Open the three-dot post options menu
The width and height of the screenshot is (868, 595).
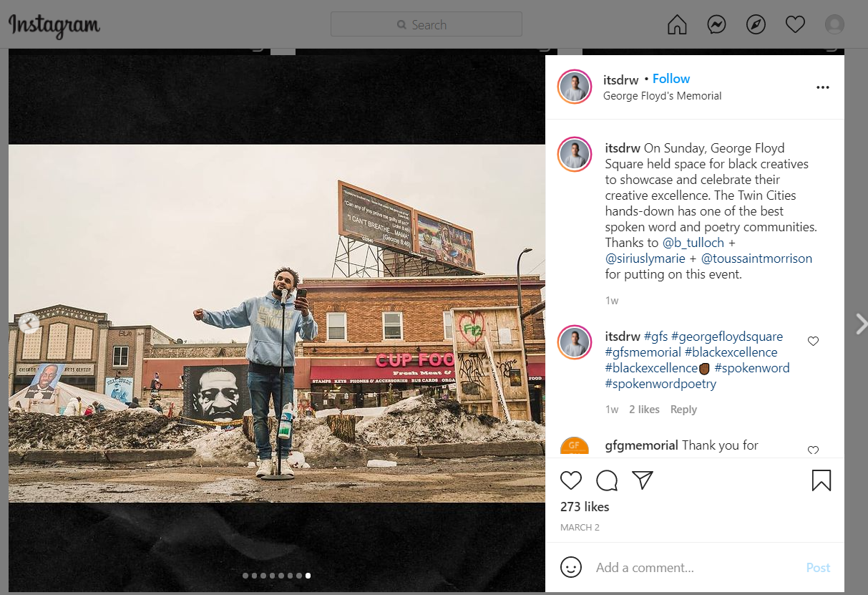tap(822, 87)
